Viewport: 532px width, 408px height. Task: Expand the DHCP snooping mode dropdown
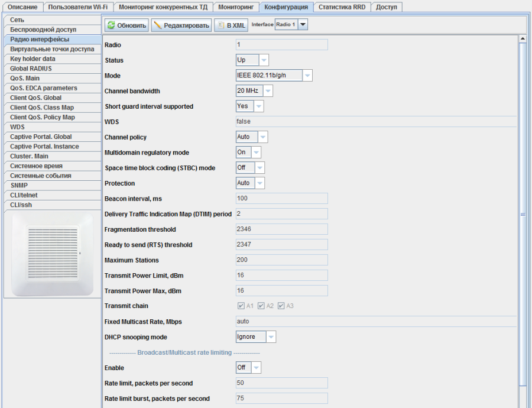(256, 336)
